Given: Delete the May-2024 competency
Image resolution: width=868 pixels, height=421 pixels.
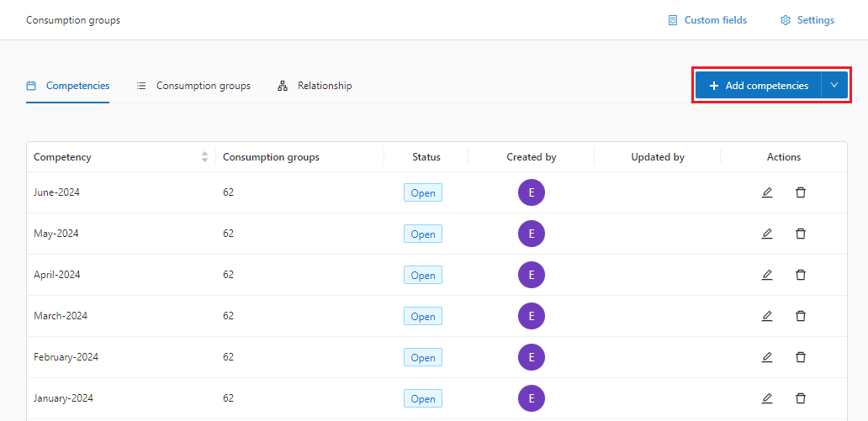Looking at the screenshot, I should tap(801, 234).
